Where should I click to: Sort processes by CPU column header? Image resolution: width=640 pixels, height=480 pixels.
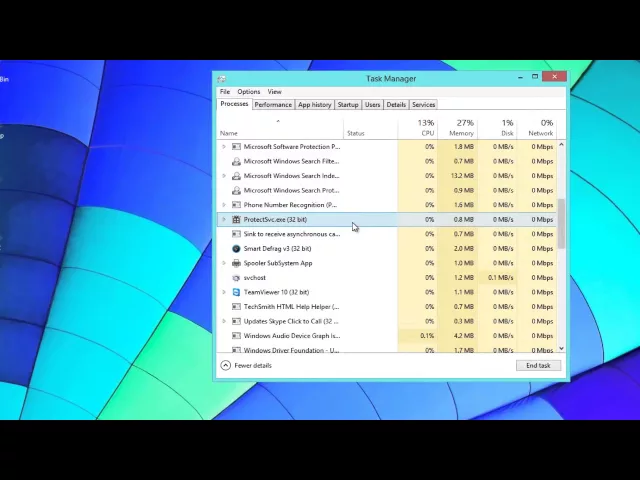[x=418, y=128]
